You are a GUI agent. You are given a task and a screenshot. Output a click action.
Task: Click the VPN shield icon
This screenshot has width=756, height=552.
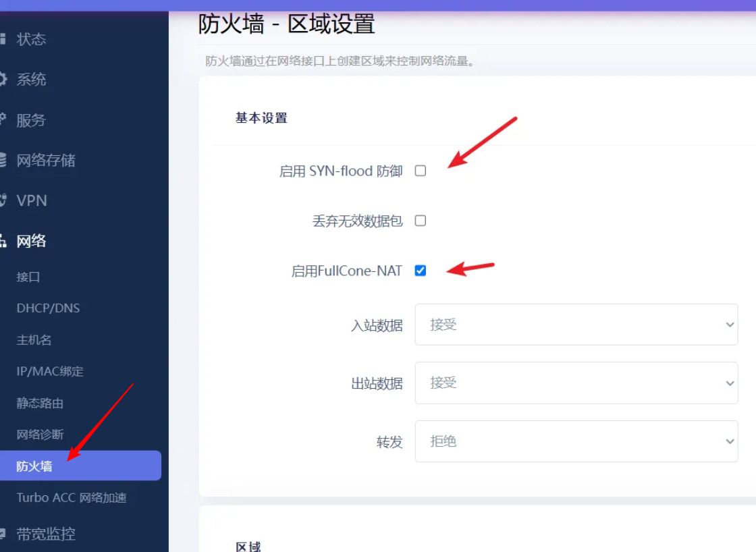tap(3, 200)
